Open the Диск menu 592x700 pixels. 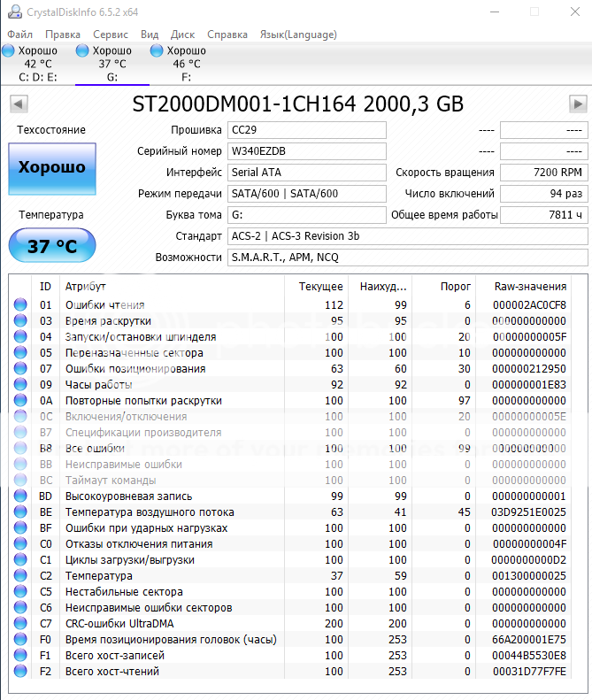click(183, 35)
